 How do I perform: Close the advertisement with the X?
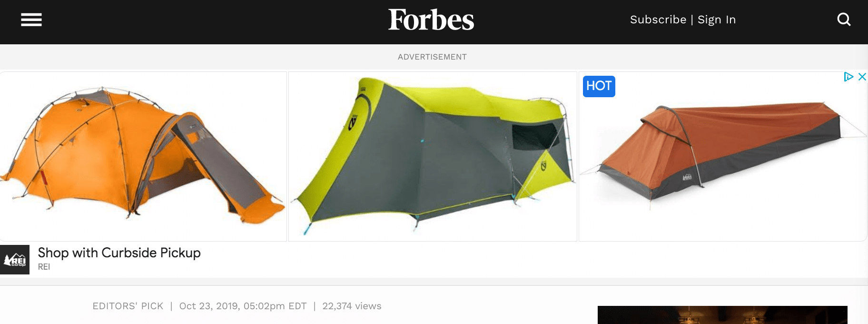coord(862,77)
